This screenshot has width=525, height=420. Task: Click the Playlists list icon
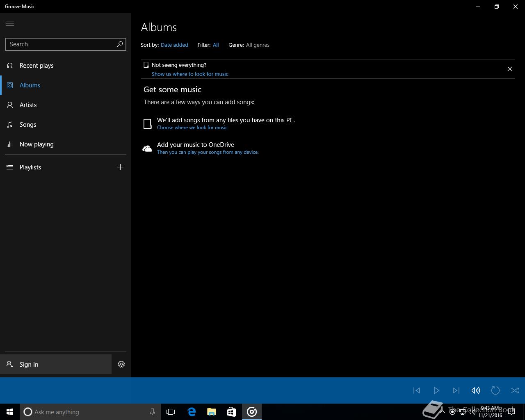(x=10, y=167)
